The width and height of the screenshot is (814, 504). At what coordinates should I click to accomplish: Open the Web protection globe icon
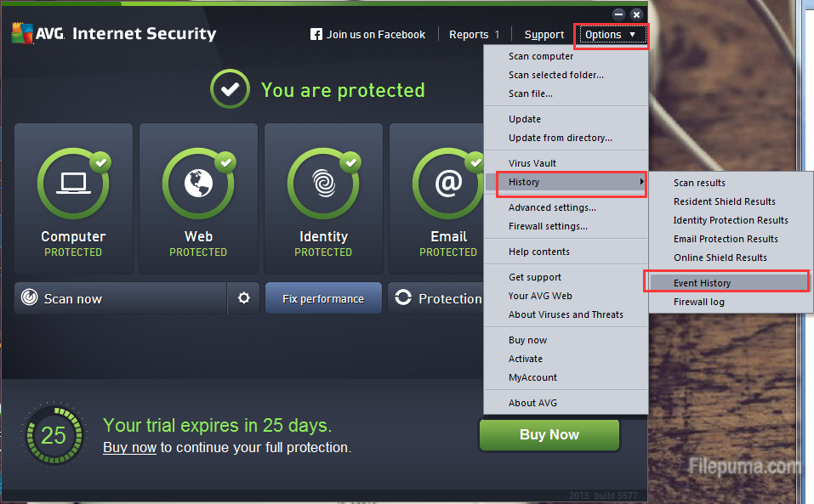pyautogui.click(x=198, y=183)
